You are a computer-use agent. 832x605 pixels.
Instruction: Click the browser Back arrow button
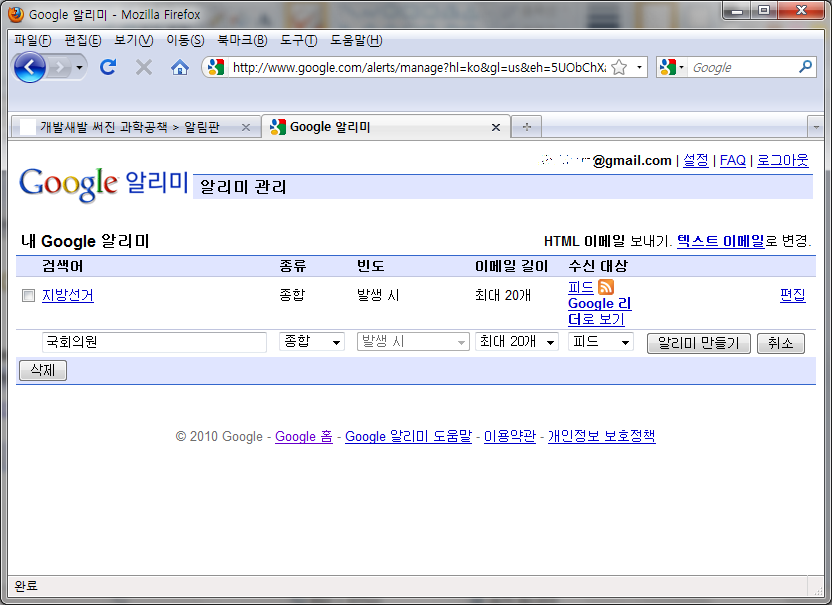click(30, 67)
